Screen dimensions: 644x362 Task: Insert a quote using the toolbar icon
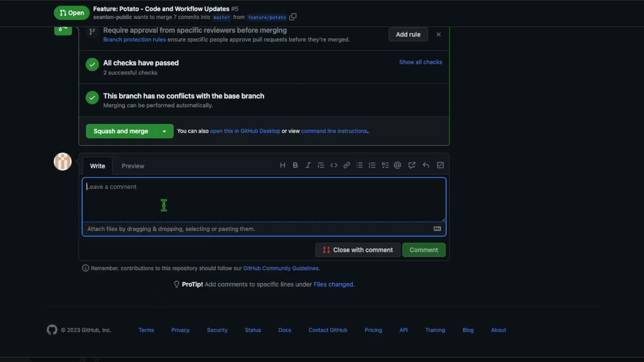[321, 165]
